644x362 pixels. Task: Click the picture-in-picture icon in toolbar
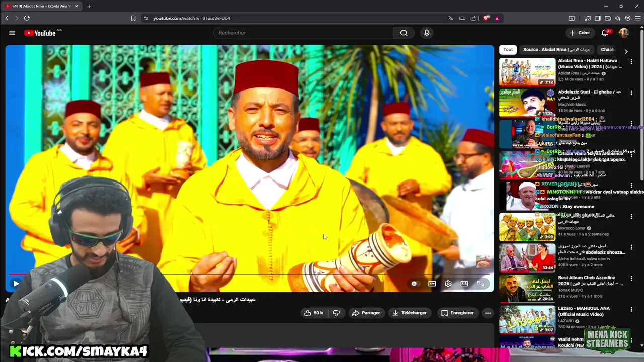click(x=572, y=18)
